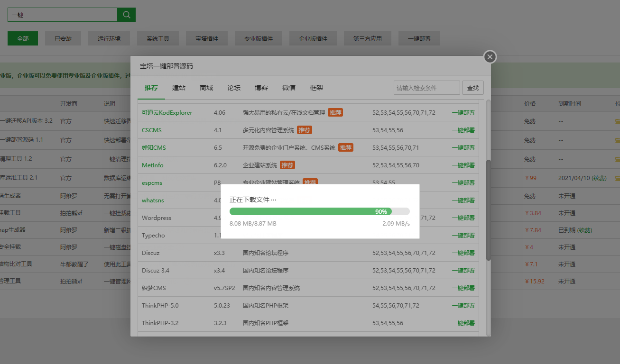Switch to the 论坛 tab
Viewport: 620px width, 364px height.
(234, 88)
